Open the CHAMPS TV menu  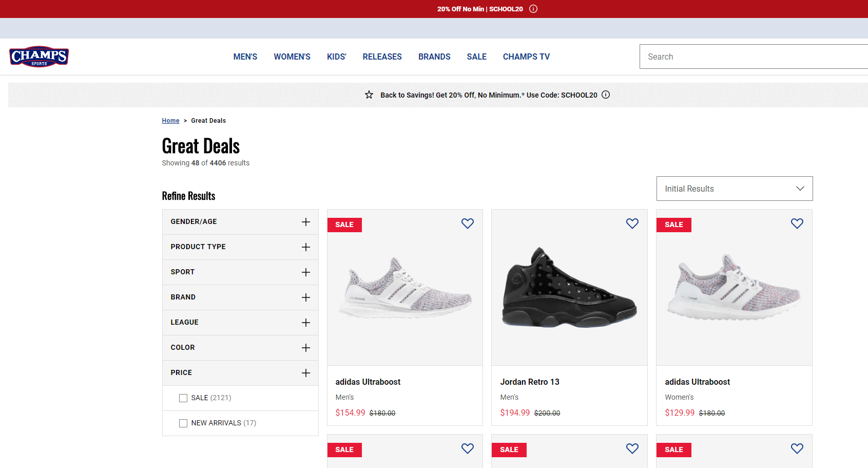(x=526, y=57)
